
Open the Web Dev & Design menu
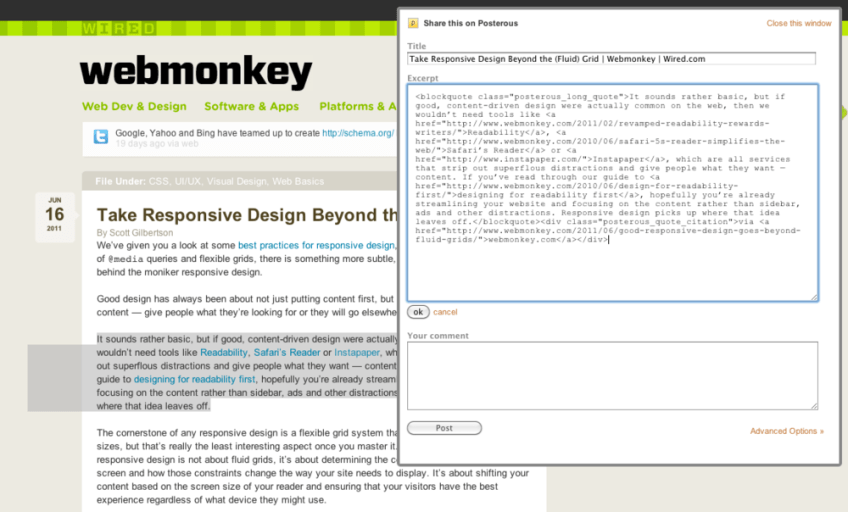[134, 106]
